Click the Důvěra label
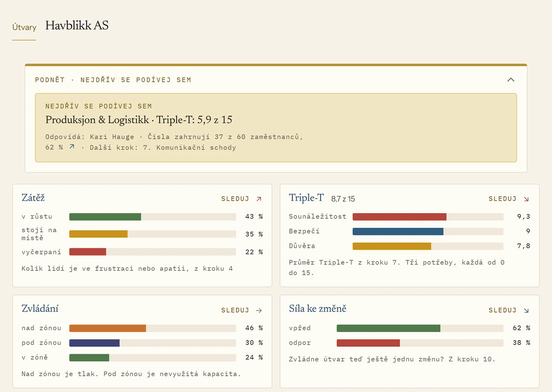This screenshot has width=552, height=392. [302, 246]
